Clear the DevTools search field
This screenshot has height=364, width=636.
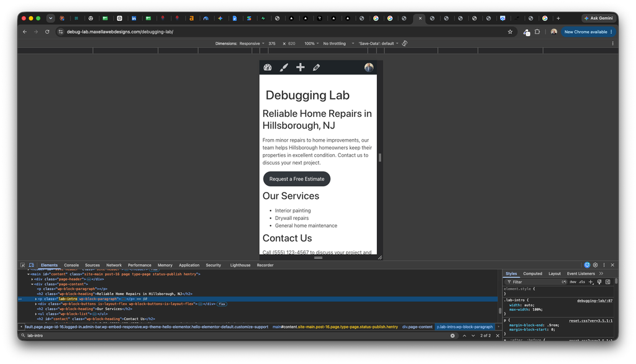pos(453,335)
